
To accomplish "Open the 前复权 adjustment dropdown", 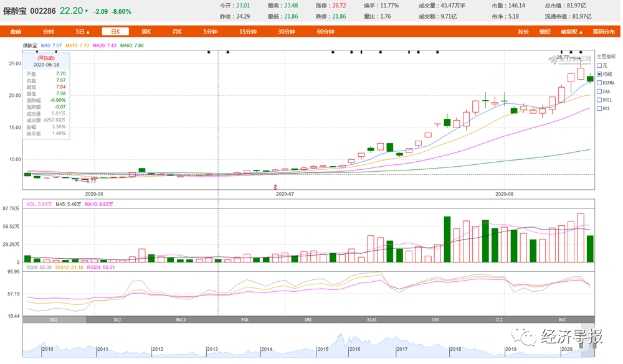I will (569, 32).
